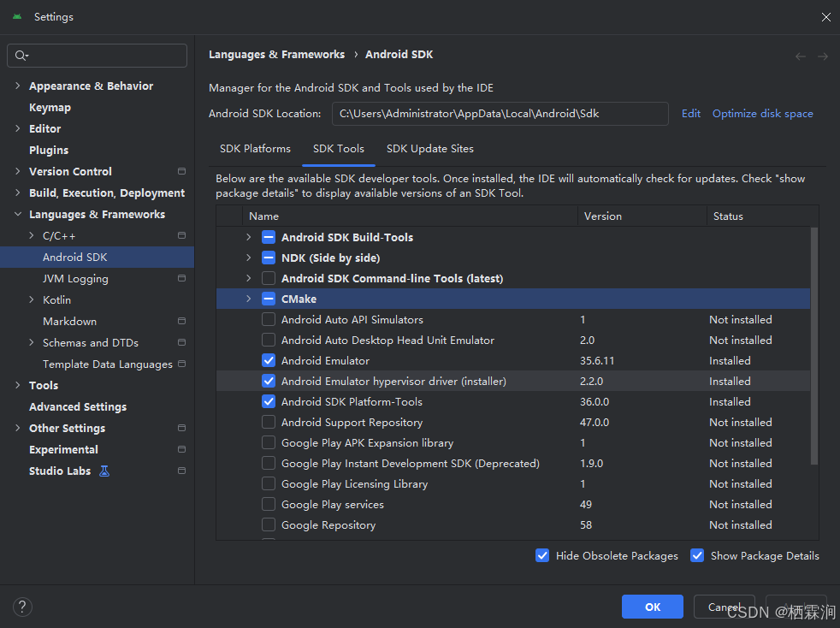Screen dimensions: 840x628
Task: Disable Show Package Details checkbox
Action: (697, 555)
